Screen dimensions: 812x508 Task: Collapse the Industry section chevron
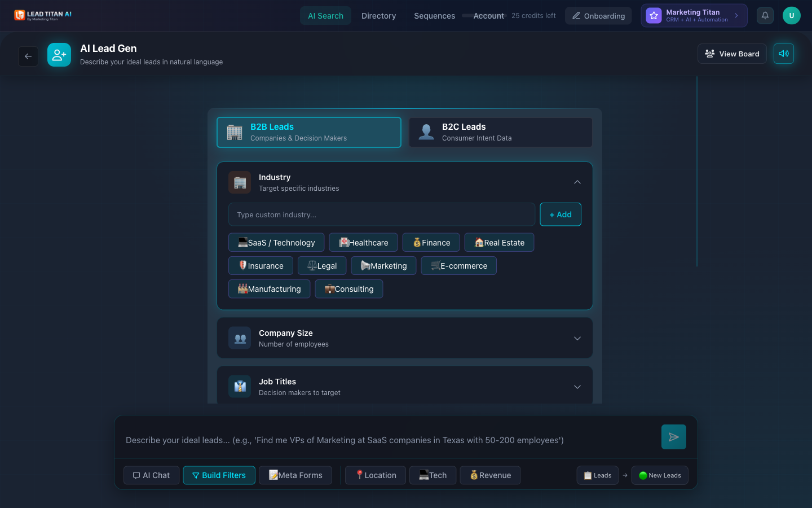577,182
